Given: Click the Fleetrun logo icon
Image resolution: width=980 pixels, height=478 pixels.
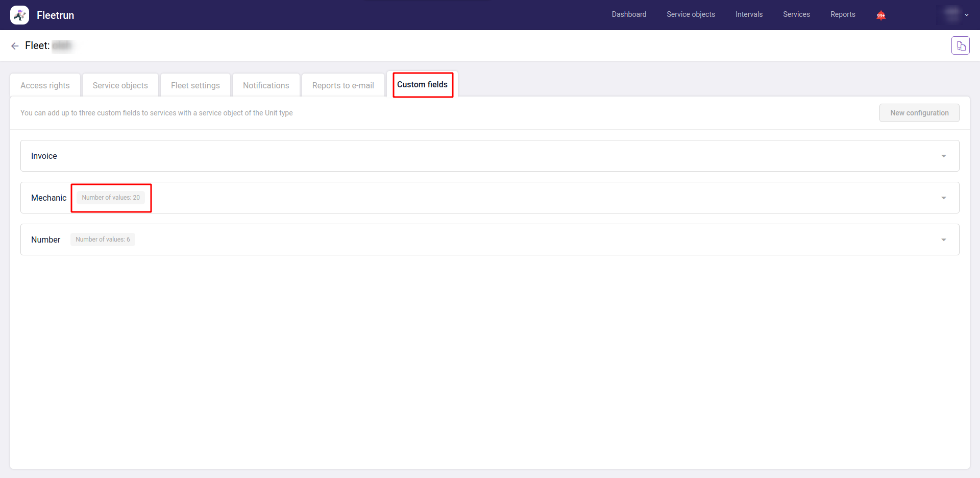Looking at the screenshot, I should [x=19, y=15].
